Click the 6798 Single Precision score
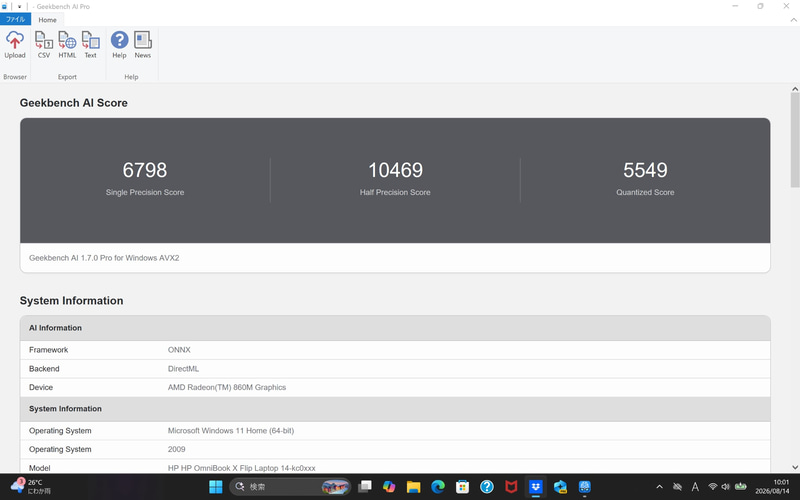Viewport: 800px width, 500px height. coord(145,170)
